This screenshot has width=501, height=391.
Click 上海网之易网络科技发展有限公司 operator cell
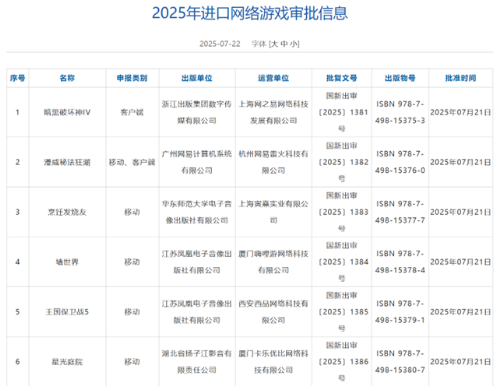point(273,113)
